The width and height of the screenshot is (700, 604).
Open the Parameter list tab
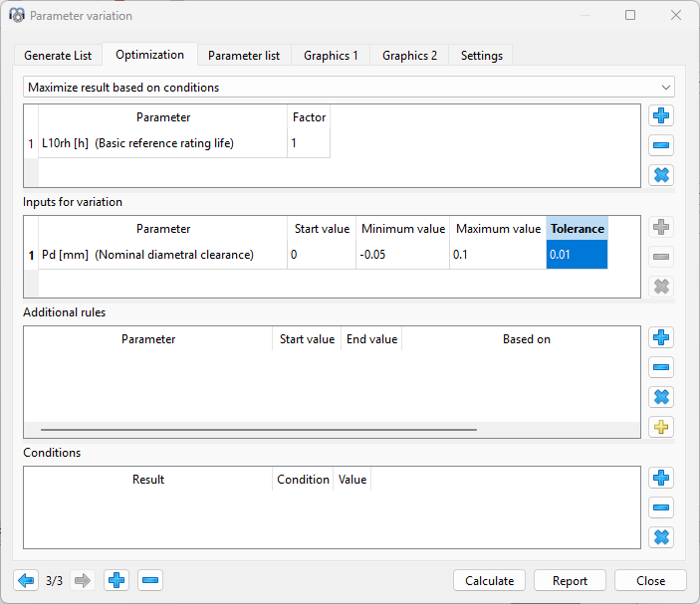(x=244, y=56)
